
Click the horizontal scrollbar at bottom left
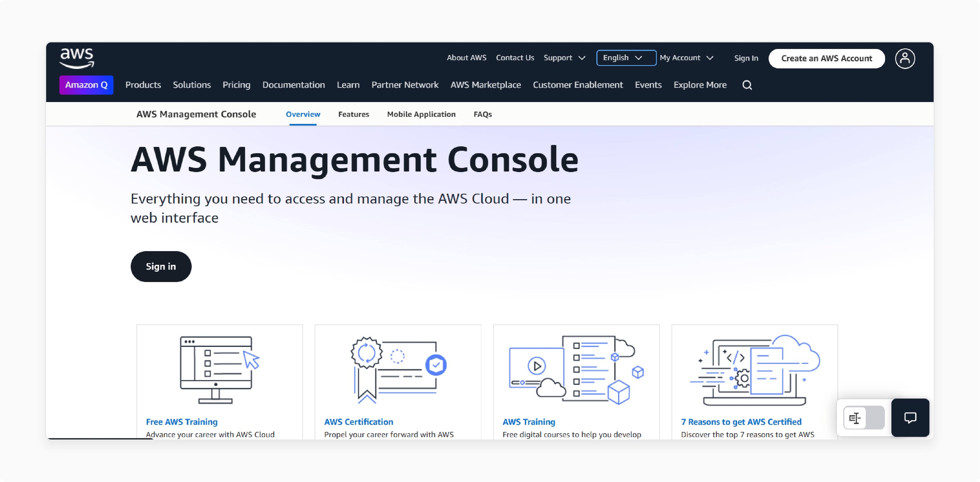tap(100, 438)
